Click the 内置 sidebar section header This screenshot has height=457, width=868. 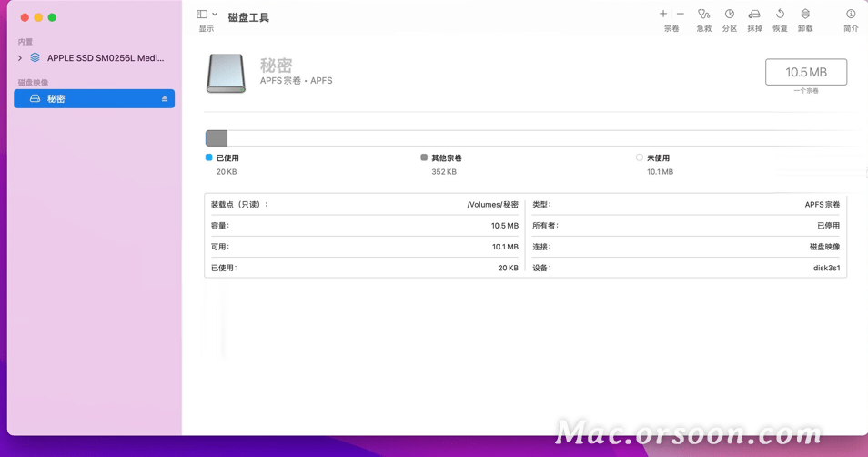click(x=25, y=42)
